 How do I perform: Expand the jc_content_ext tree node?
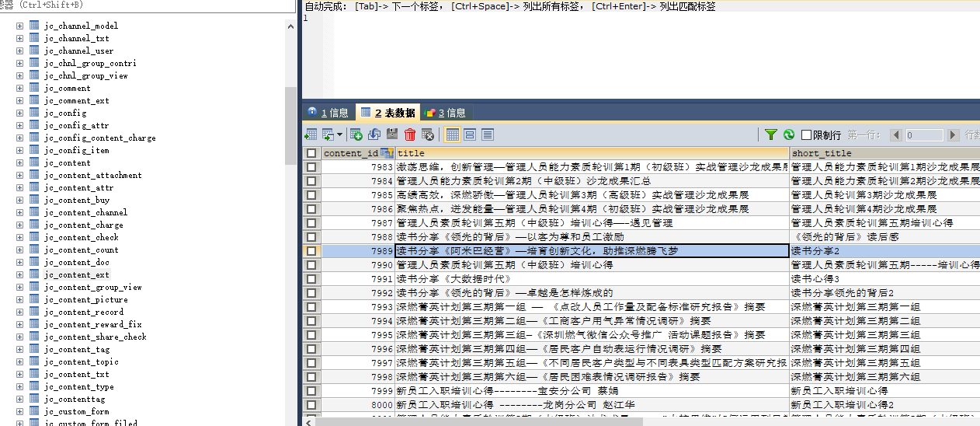(19, 274)
